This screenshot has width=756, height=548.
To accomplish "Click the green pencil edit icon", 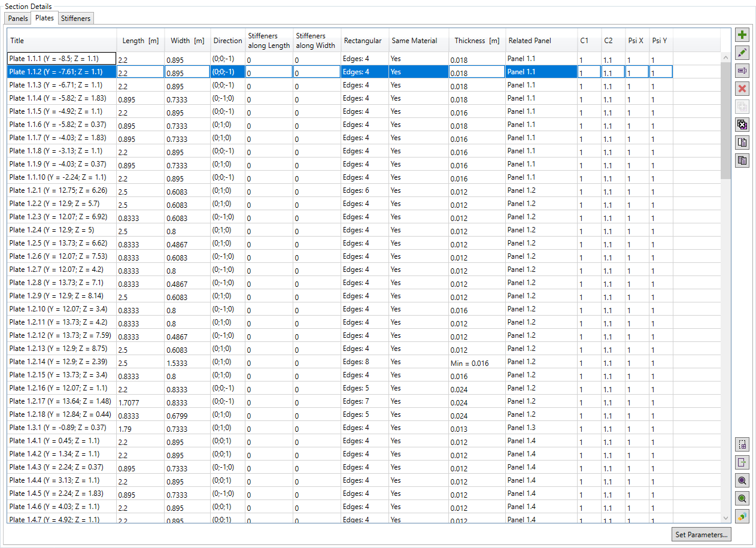I will [742, 53].
